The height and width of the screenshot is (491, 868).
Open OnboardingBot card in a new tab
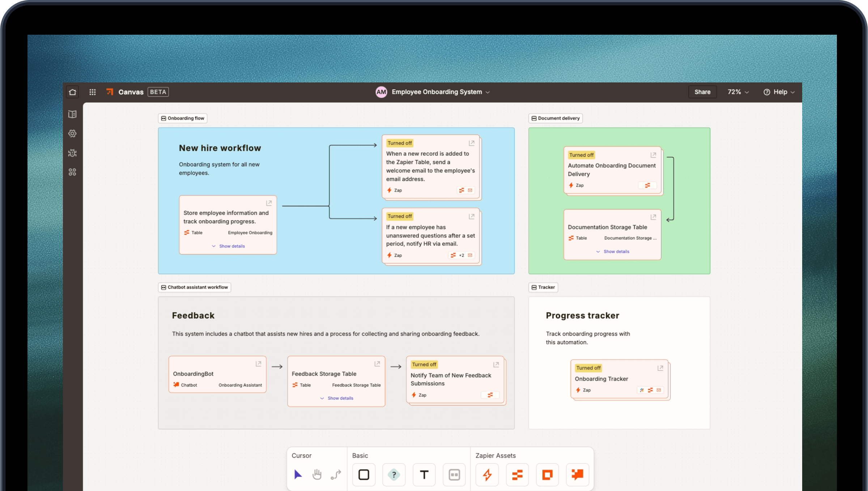tap(258, 363)
